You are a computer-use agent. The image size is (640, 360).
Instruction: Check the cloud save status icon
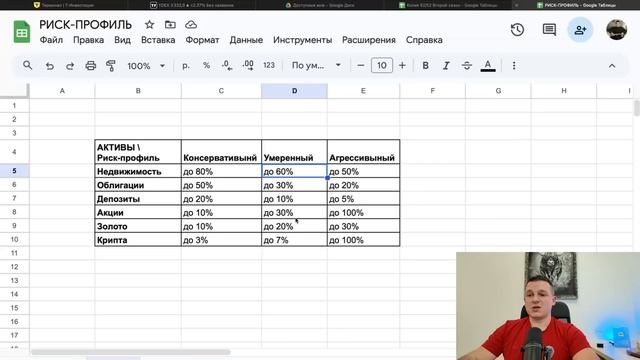coord(191,24)
